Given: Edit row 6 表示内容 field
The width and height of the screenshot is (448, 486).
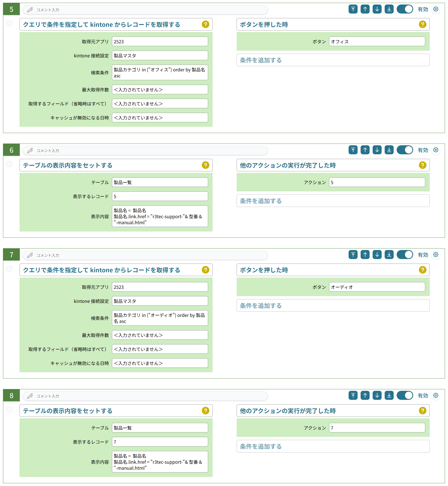Looking at the screenshot, I should click(160, 216).
